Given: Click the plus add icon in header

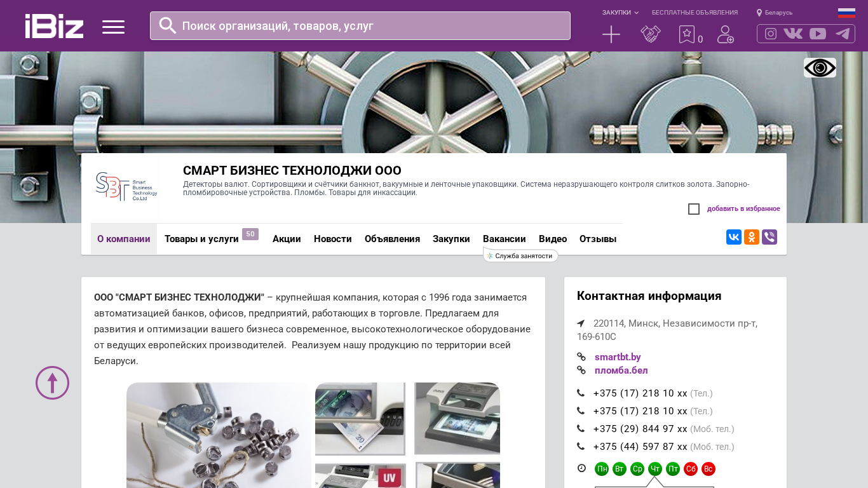Looking at the screenshot, I should pyautogui.click(x=611, y=34).
